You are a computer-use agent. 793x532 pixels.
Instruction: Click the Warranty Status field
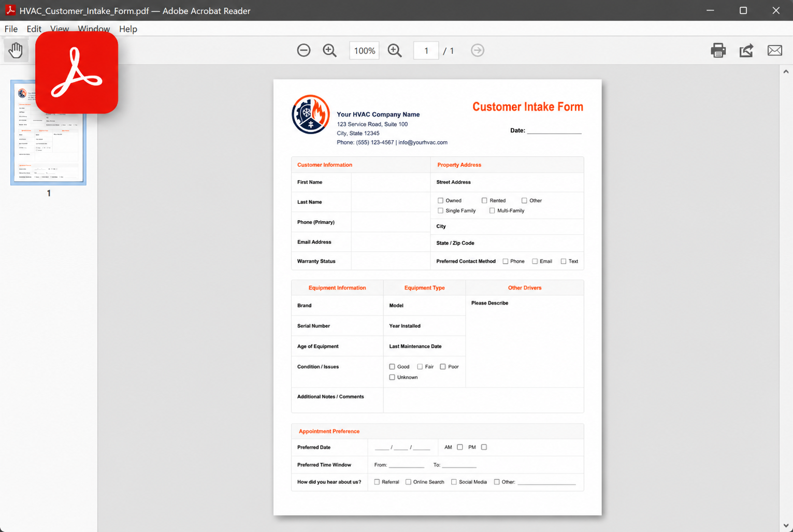pos(391,261)
